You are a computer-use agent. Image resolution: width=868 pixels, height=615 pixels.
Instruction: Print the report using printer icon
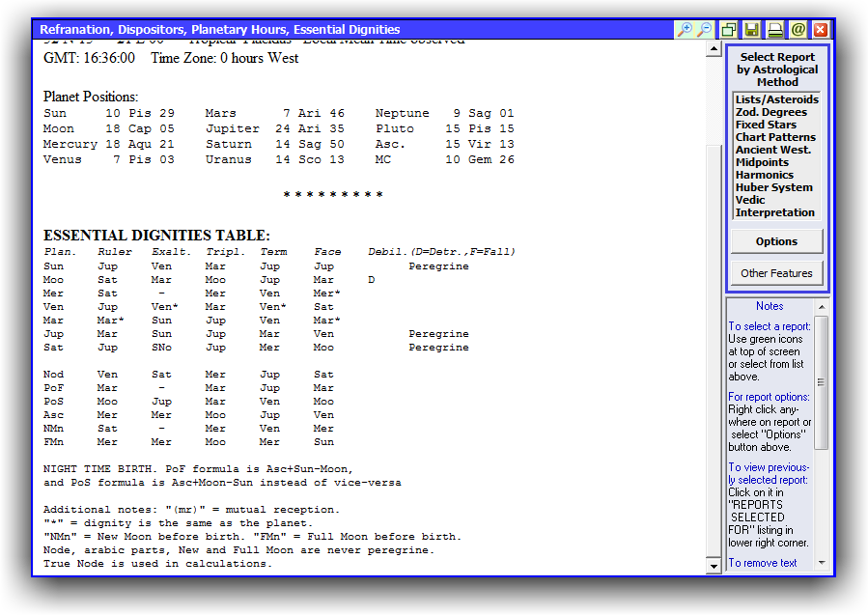point(774,30)
